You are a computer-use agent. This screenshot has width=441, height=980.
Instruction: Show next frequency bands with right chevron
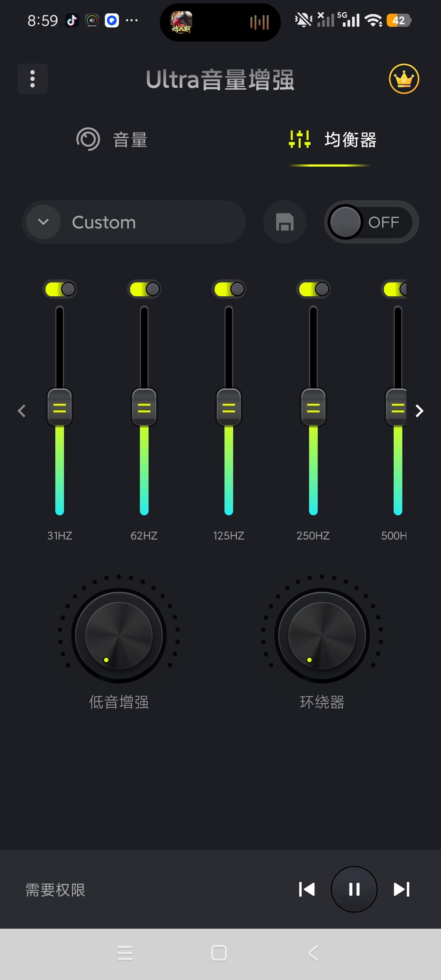tap(419, 411)
